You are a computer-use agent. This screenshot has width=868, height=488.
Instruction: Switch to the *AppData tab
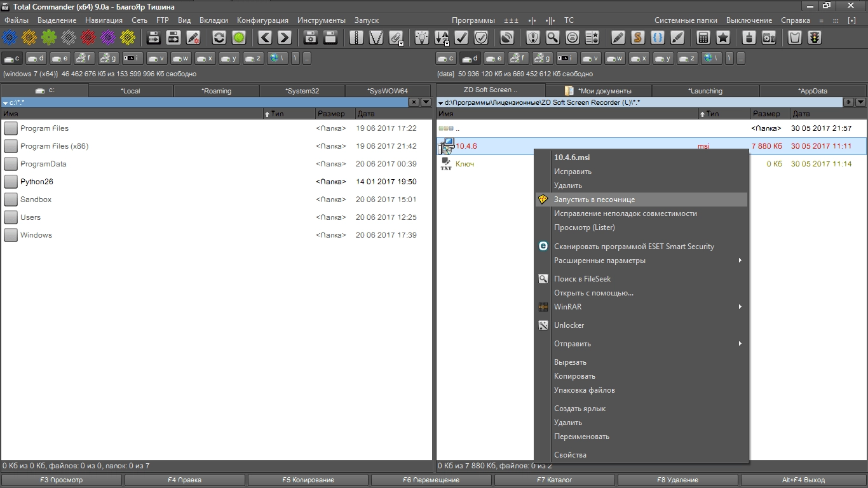tap(813, 91)
